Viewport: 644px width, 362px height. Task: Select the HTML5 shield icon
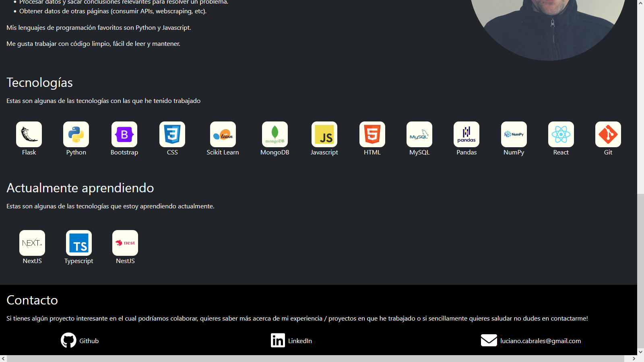(372, 134)
